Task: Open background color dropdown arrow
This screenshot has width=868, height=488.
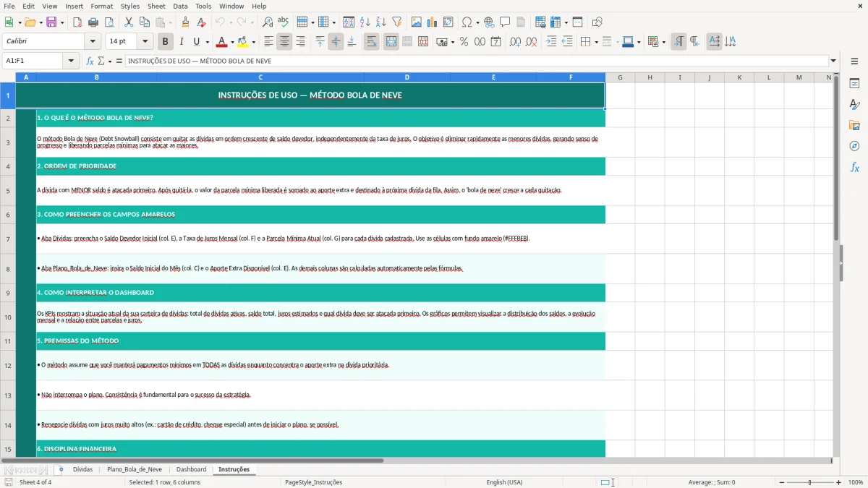Action: (253, 42)
